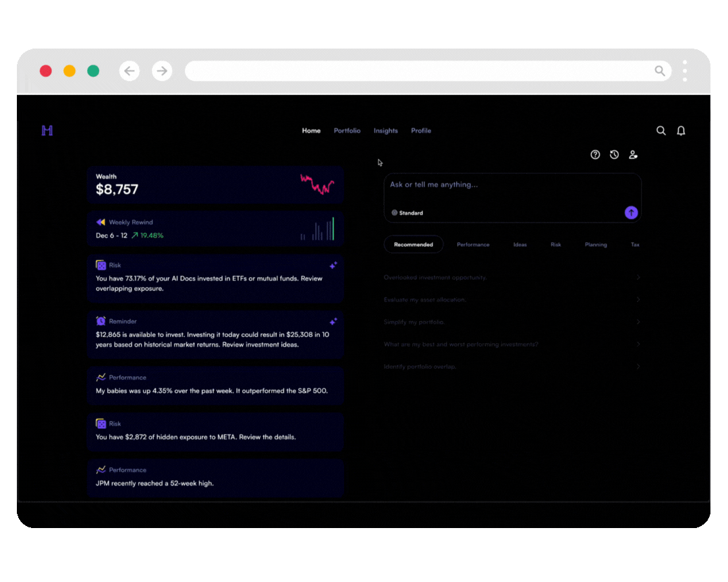Viewport: 728px width, 582px height.
Task: Open JPM 52-week high card
Action: [215, 479]
